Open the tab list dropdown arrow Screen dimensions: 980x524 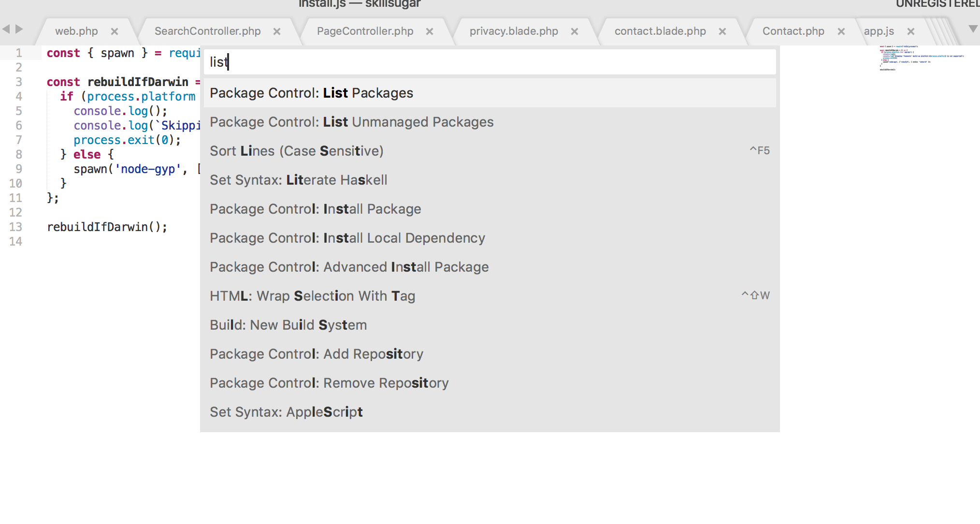(973, 29)
